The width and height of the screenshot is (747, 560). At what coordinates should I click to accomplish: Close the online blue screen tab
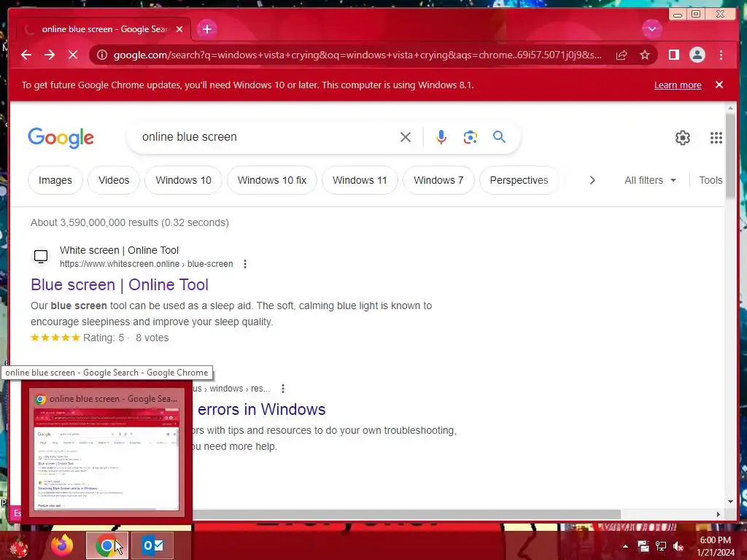click(179, 29)
